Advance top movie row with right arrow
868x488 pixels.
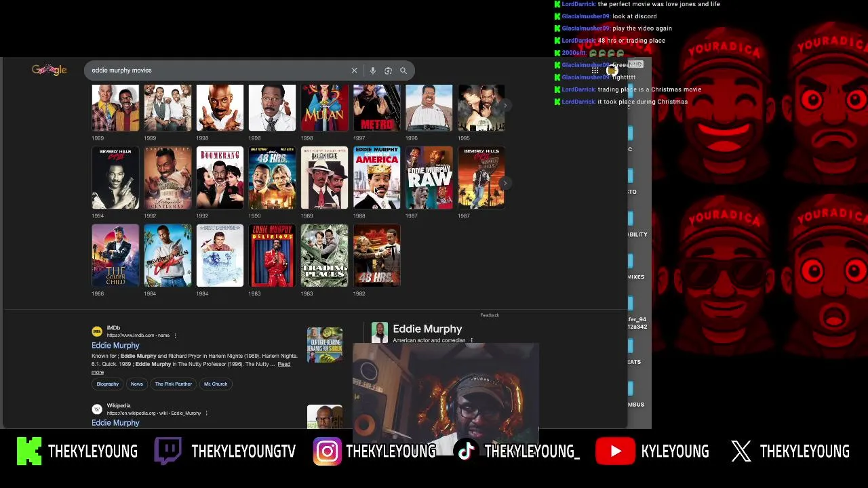[506, 105]
